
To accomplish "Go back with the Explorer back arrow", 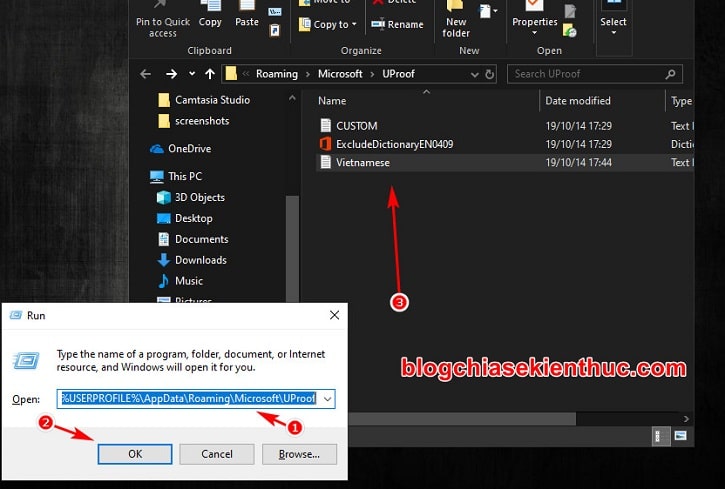I will [146, 74].
